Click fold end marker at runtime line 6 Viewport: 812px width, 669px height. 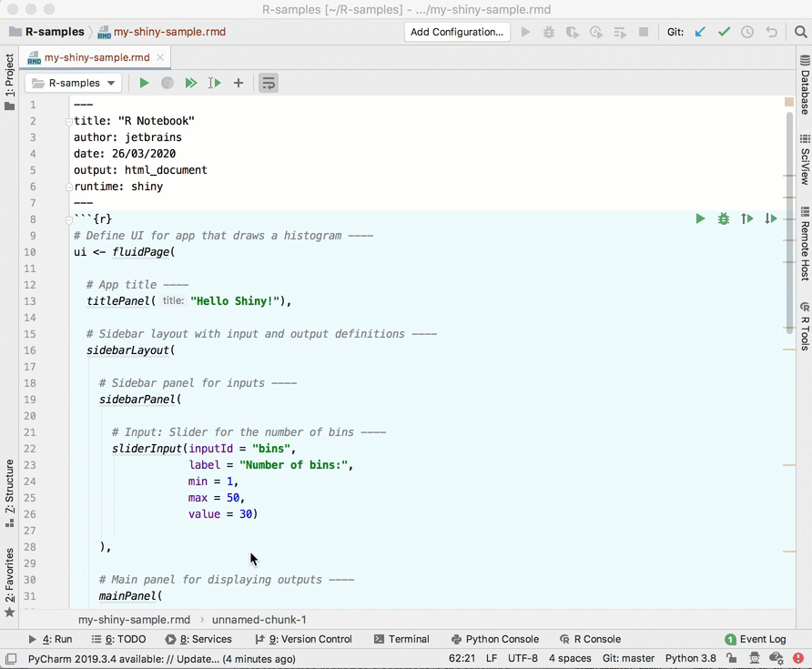[68, 187]
